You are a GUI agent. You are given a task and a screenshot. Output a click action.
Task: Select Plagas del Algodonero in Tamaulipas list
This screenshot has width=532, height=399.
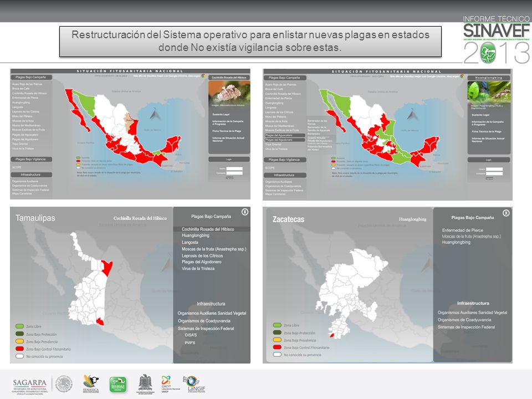click(x=202, y=262)
